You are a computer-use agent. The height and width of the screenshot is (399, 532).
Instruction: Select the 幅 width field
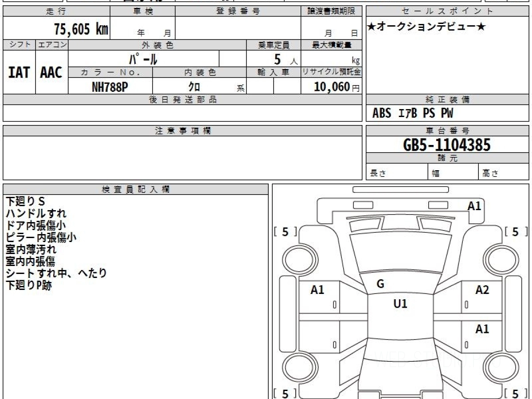click(x=453, y=172)
